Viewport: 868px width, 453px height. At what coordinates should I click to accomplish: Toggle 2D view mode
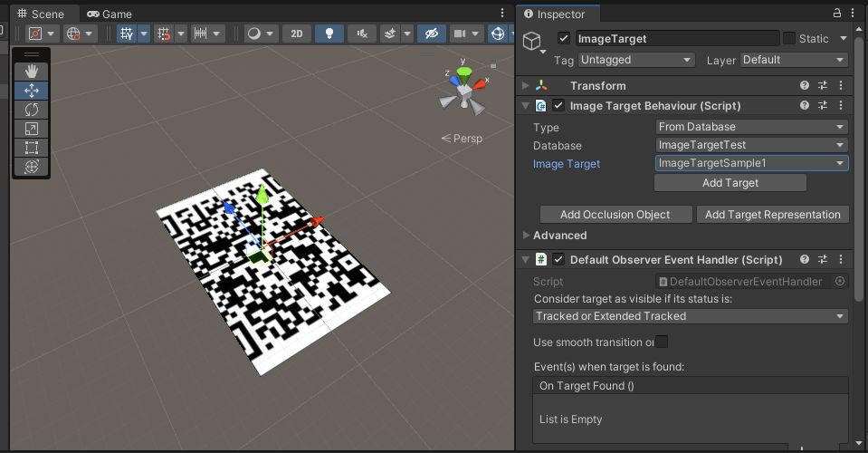coord(297,34)
